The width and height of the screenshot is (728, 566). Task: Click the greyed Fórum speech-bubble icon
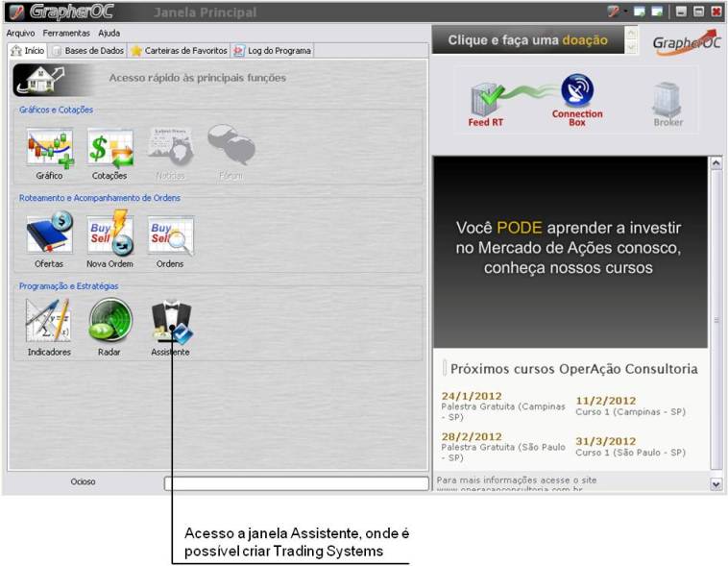coord(231,145)
